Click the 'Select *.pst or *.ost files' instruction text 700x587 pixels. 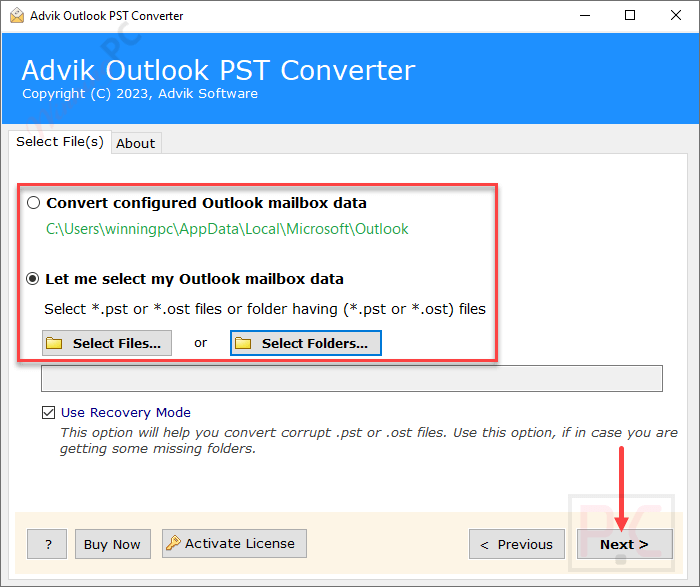(x=265, y=309)
